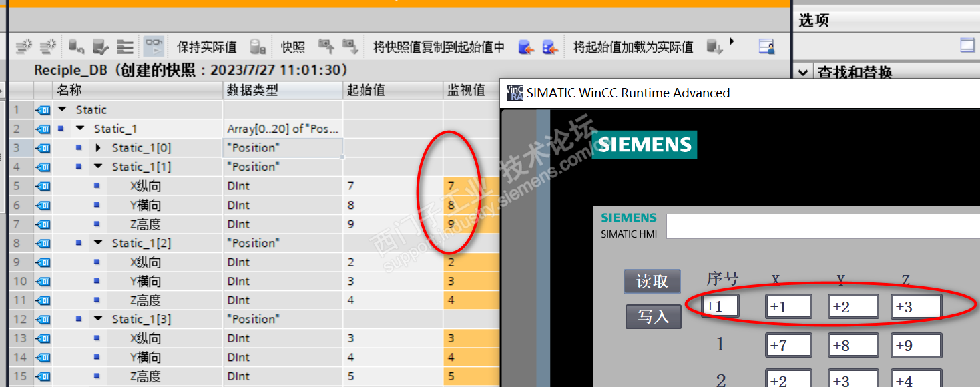Click start value 7 of Static_1[1] X纵向
The image size is (980, 387).
pos(393,186)
